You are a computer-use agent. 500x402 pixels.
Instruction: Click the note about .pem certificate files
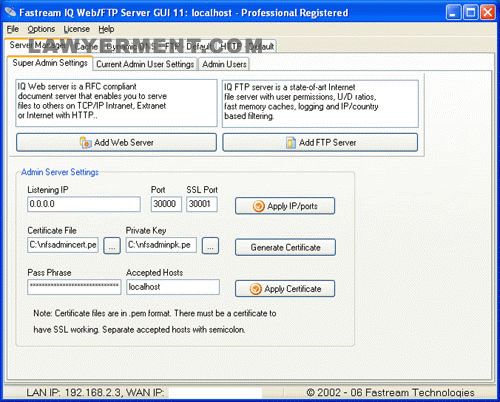point(155,321)
